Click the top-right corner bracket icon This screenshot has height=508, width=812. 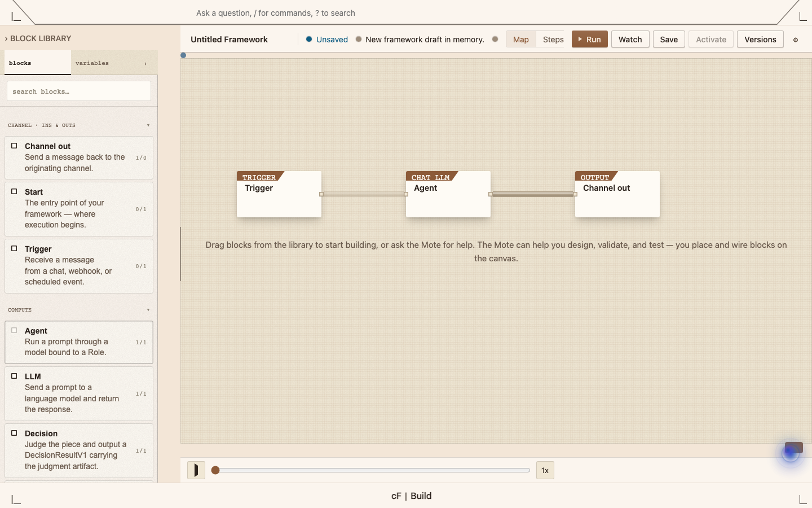[x=803, y=17]
